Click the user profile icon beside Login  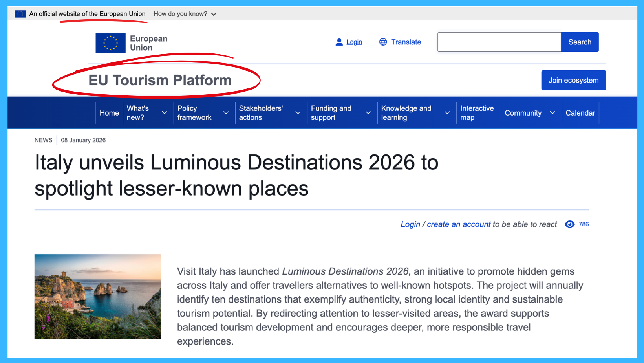pos(339,42)
